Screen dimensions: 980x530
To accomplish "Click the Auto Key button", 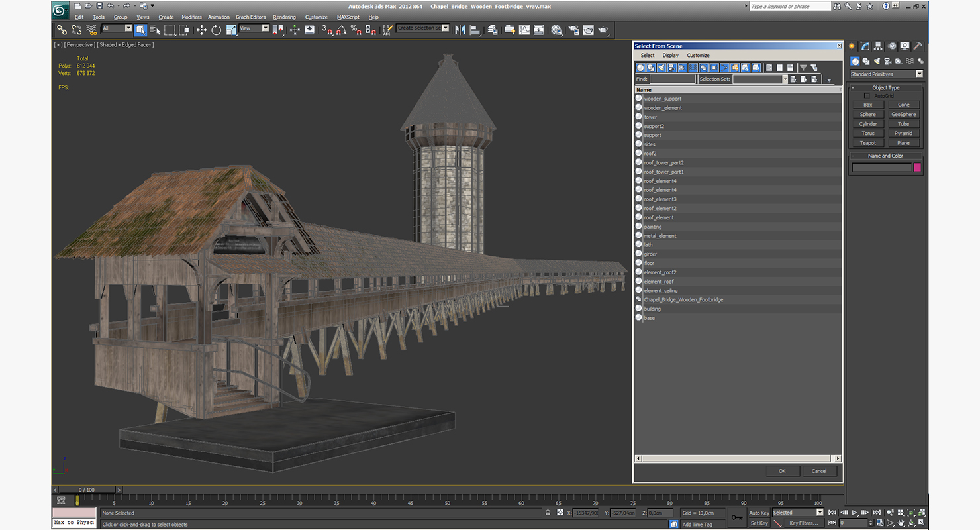I will tap(759, 513).
